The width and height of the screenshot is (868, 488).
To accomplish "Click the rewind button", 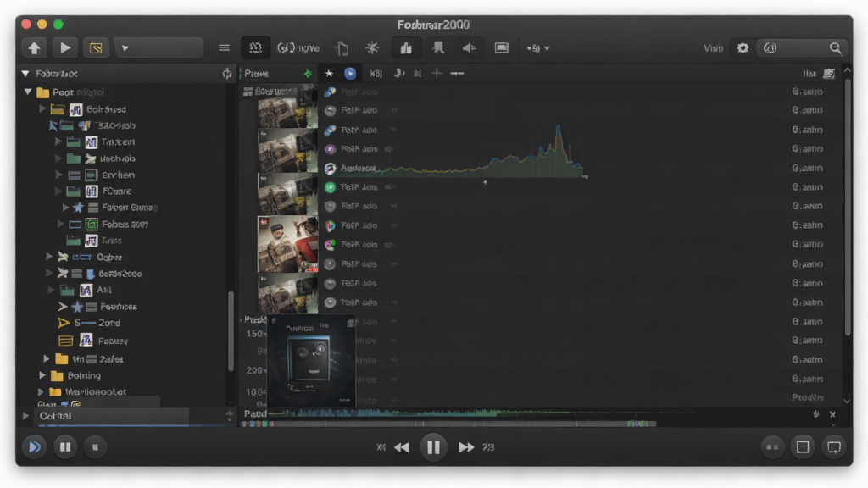I will (x=402, y=447).
